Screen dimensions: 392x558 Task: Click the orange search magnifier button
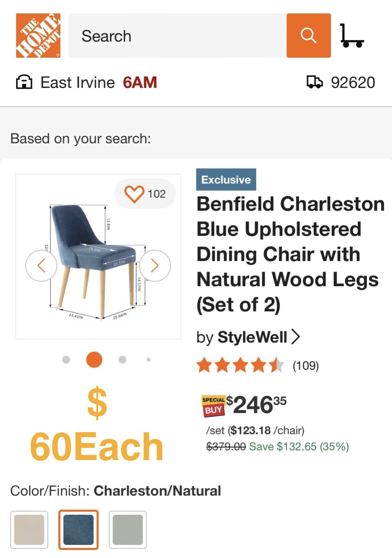[x=309, y=36]
